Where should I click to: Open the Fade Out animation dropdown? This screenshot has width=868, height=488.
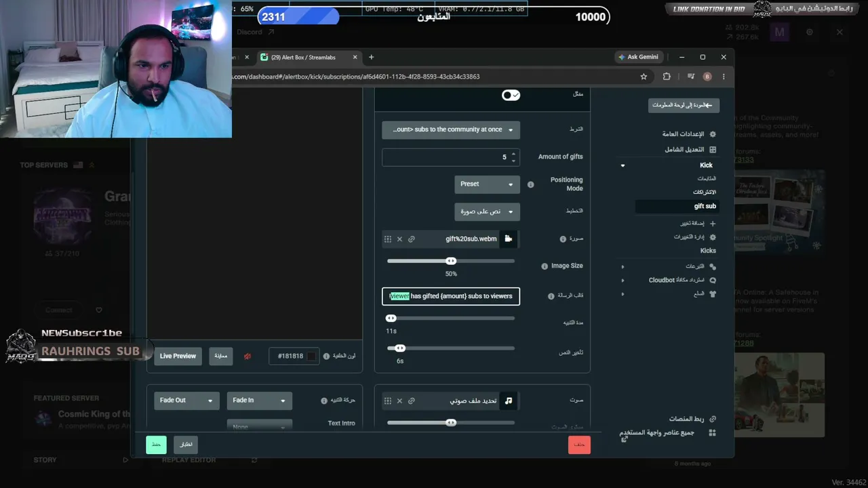[186, 401]
